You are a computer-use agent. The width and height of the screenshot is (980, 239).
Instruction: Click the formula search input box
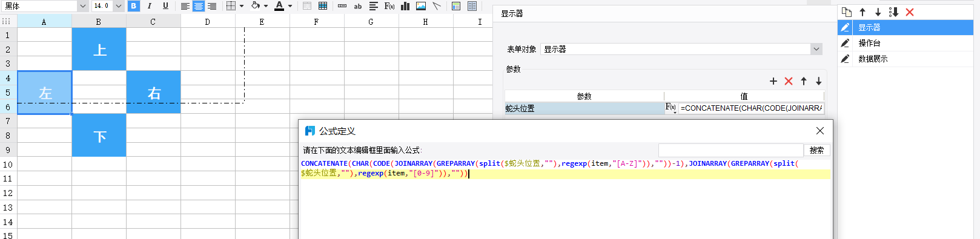730,150
